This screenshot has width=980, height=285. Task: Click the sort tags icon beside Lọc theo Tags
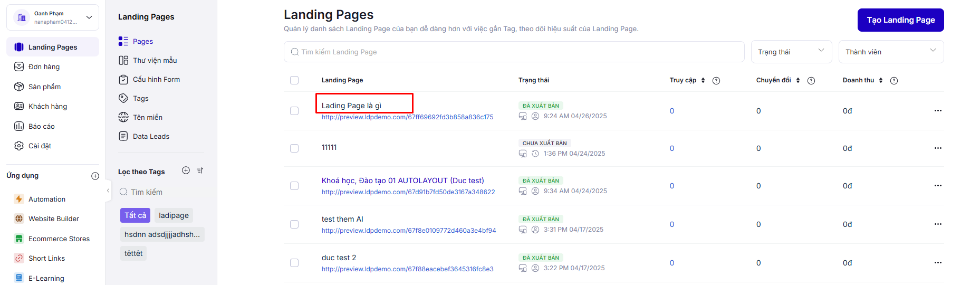(200, 170)
